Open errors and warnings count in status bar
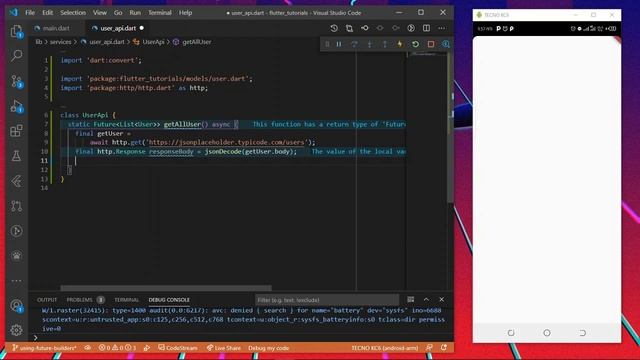This screenshot has width=640, height=360. pyautogui.click(x=117, y=348)
